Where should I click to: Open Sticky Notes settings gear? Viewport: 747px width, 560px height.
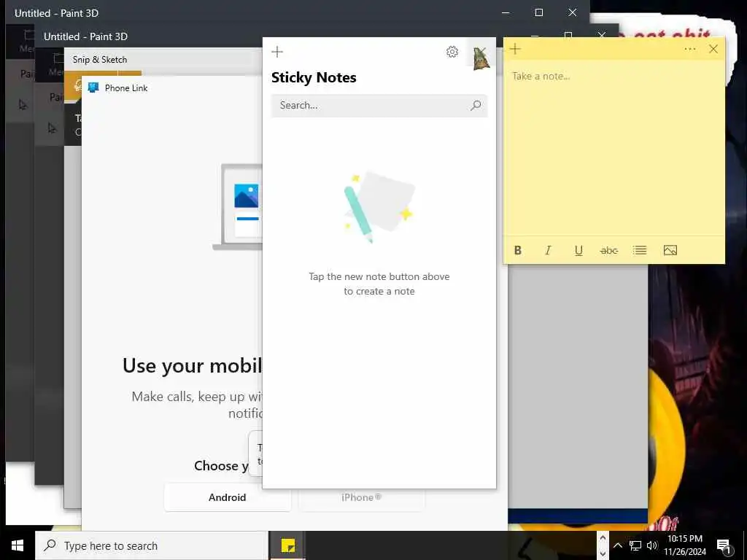452,52
